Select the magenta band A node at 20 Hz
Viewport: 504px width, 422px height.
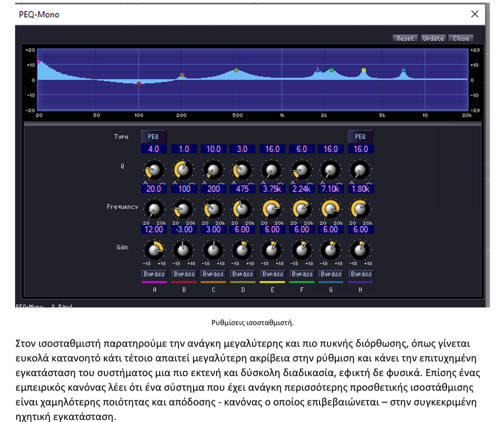38,62
